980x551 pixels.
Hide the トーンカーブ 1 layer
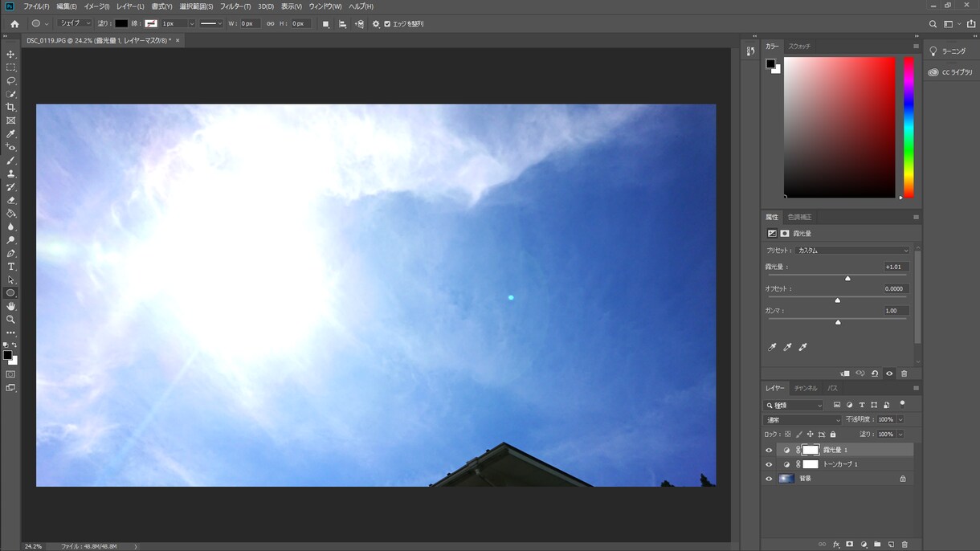tap(769, 464)
